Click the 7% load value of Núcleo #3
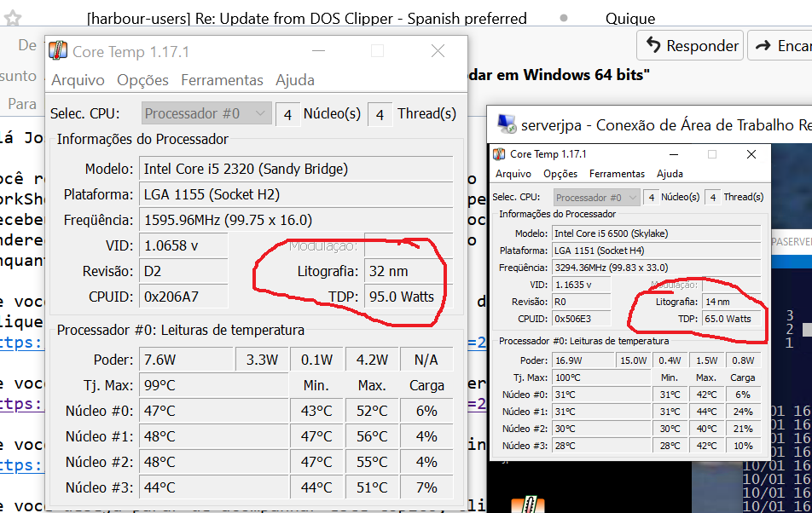This screenshot has width=812, height=513. point(426,487)
